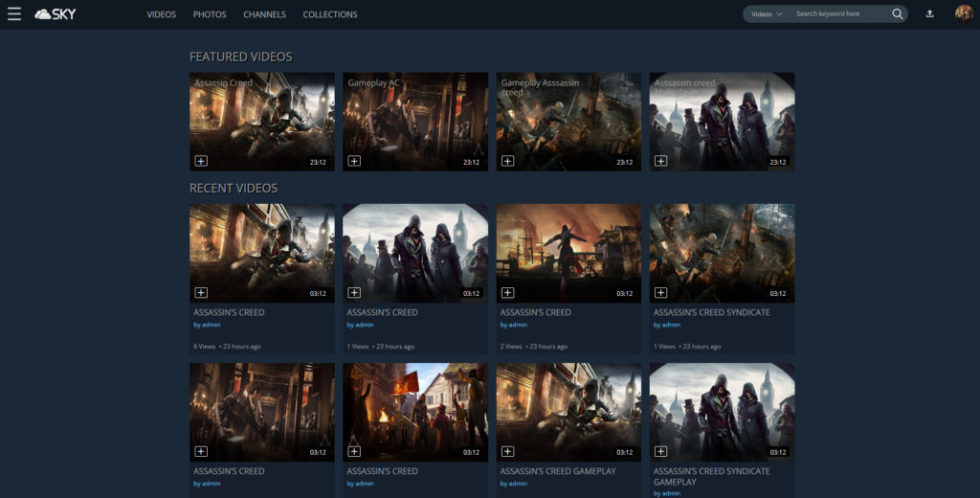Image resolution: width=980 pixels, height=498 pixels.
Task: Click plus icon on red-flag crowd thumbnail
Action: pos(354,452)
